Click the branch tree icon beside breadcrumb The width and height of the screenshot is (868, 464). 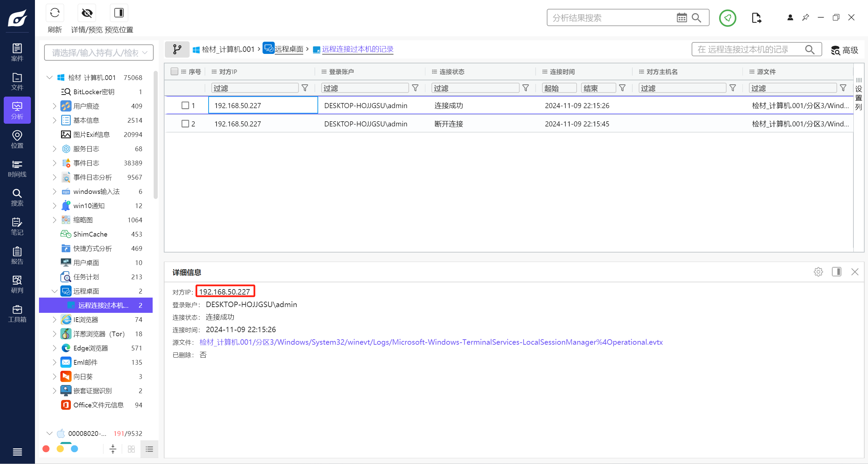point(177,49)
